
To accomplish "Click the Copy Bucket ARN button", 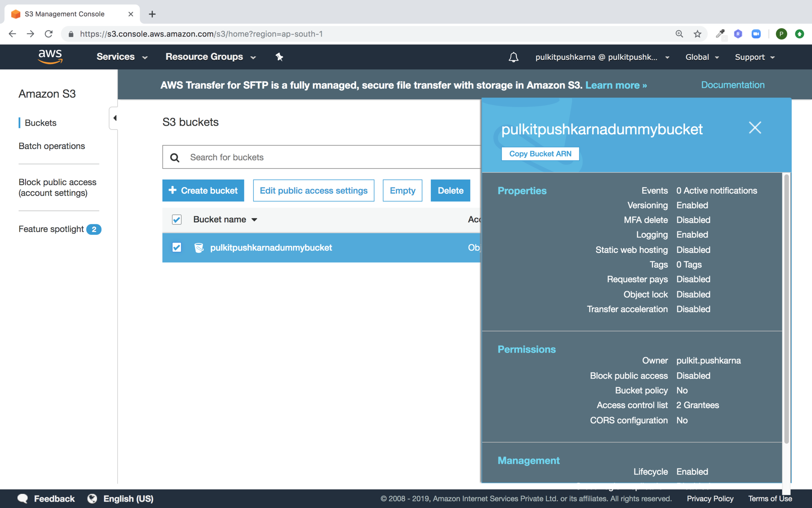I will pyautogui.click(x=540, y=154).
